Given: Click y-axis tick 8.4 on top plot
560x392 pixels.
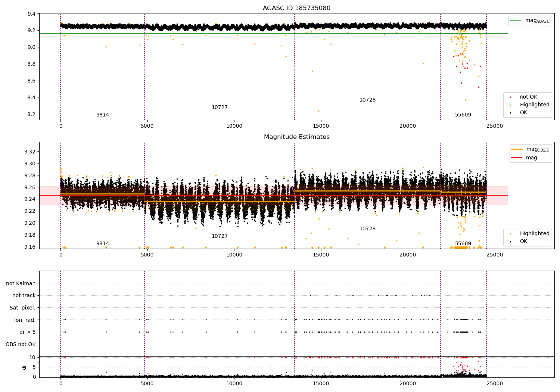Looking at the screenshot, I should [31, 98].
